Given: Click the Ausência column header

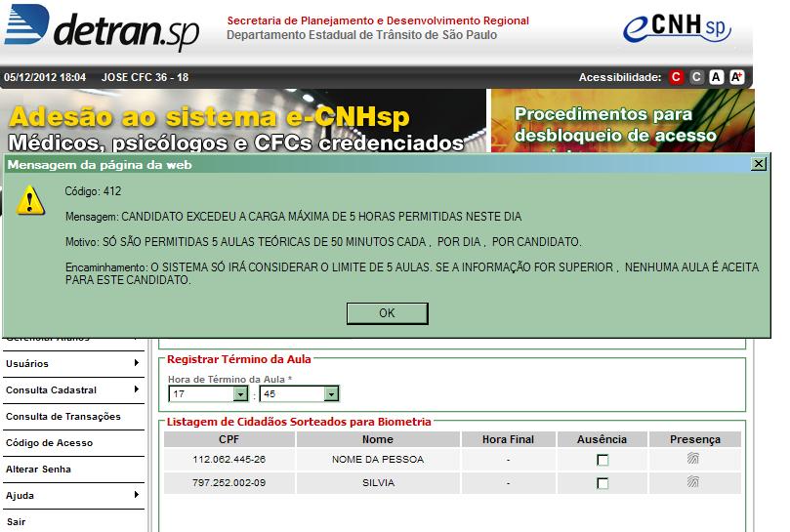Looking at the screenshot, I should pyautogui.click(x=603, y=439).
